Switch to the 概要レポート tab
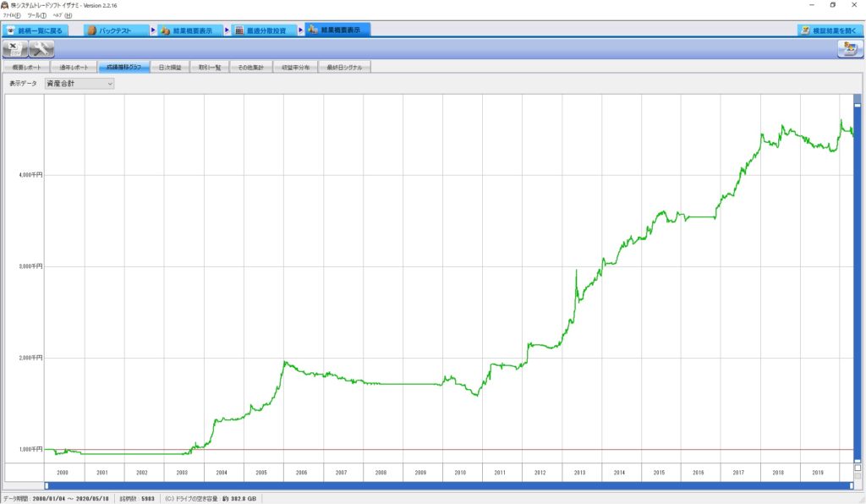Screen dimensions: 866x504 25,67
